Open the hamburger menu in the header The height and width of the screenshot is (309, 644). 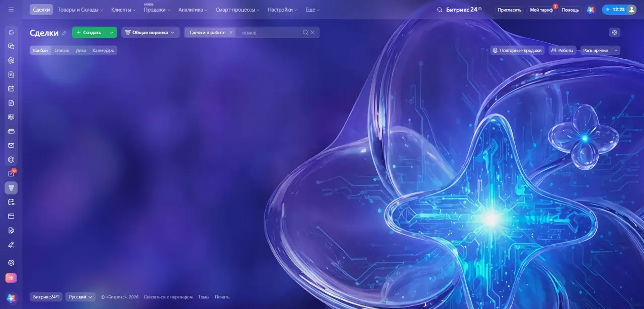[x=11, y=10]
